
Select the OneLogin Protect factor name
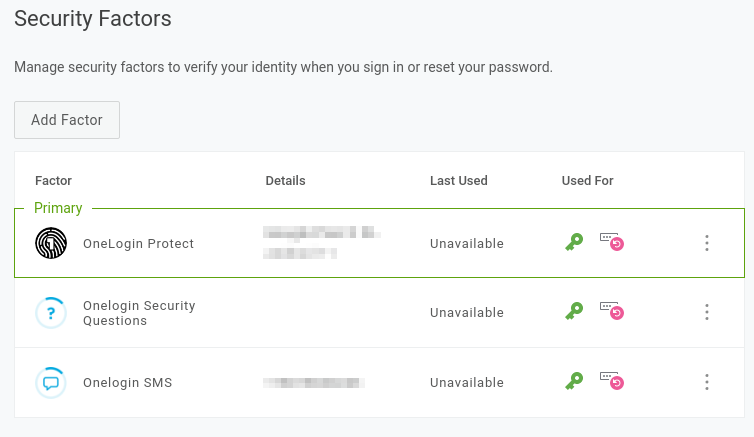pyautogui.click(x=139, y=244)
